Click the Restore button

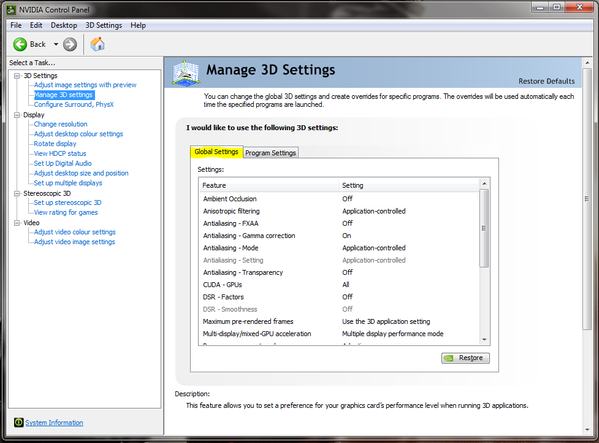coord(465,358)
